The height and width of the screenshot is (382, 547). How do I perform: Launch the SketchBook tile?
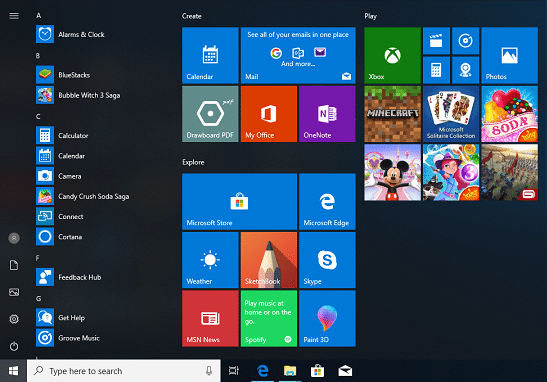(x=269, y=260)
